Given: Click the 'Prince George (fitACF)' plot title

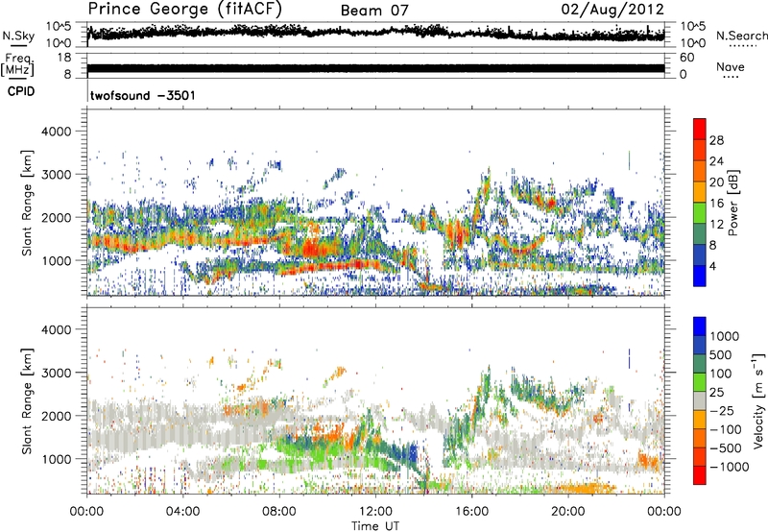Looking at the screenshot, I should tap(184, 9).
